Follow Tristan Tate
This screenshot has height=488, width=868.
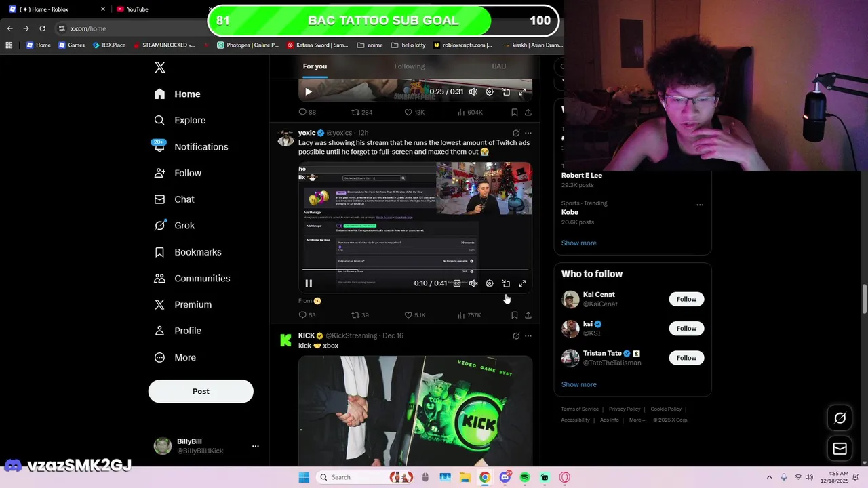(x=686, y=358)
